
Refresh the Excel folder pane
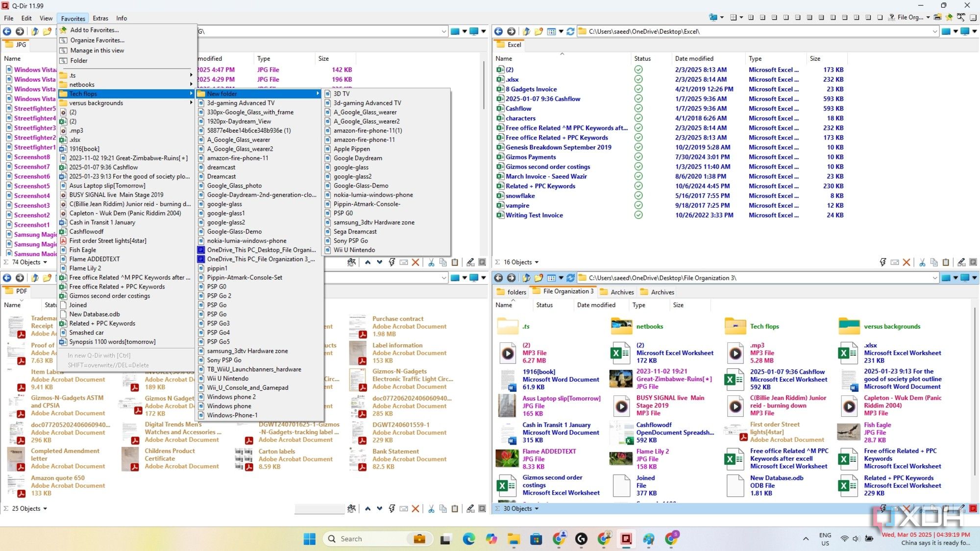coord(570,31)
